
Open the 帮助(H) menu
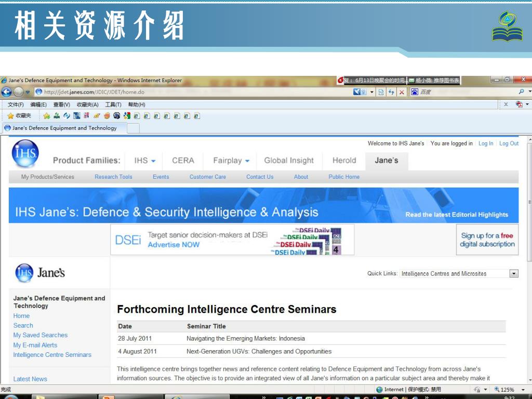[x=137, y=104]
